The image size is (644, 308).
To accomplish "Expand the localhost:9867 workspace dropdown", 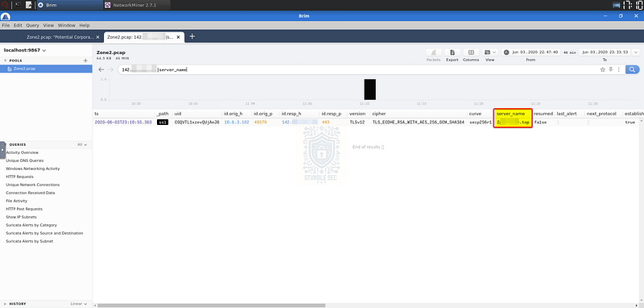I will (25, 50).
